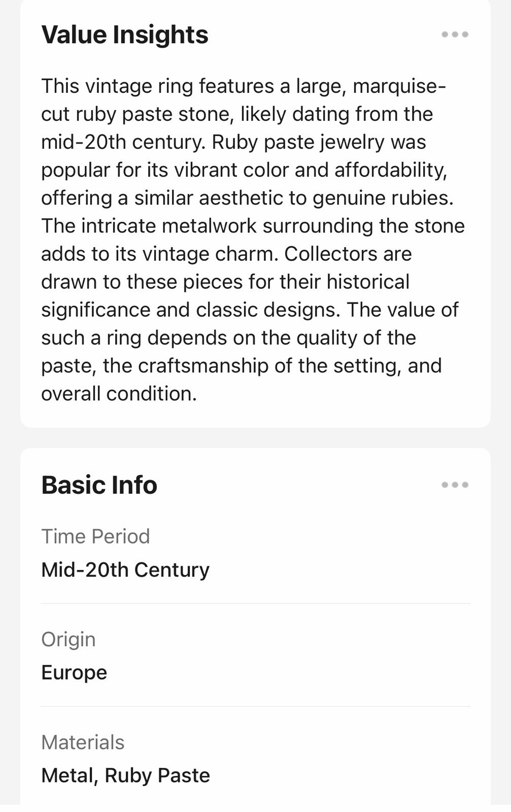This screenshot has height=812, width=511.
Task: Tap the Value Insights heading
Action: click(x=125, y=35)
